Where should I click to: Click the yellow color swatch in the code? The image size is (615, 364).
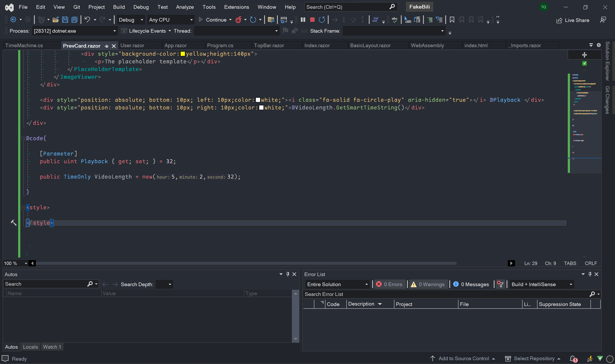(x=183, y=54)
